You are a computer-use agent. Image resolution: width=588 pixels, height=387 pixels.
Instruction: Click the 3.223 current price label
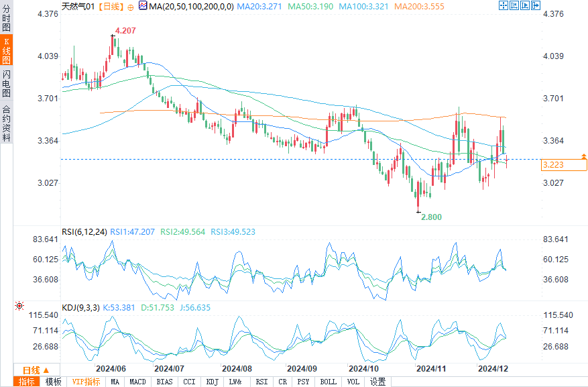coord(552,165)
